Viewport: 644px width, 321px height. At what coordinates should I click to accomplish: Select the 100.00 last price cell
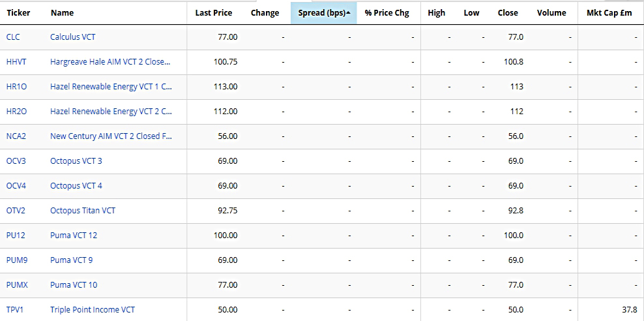[226, 235]
